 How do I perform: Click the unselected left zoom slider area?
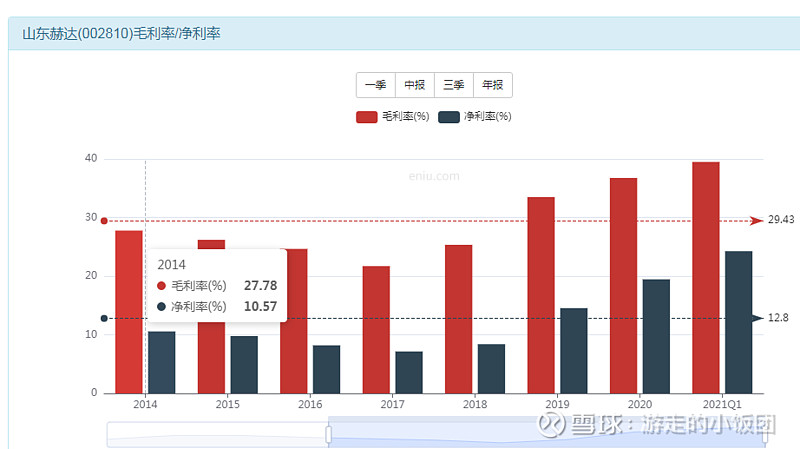pyautogui.click(x=217, y=435)
